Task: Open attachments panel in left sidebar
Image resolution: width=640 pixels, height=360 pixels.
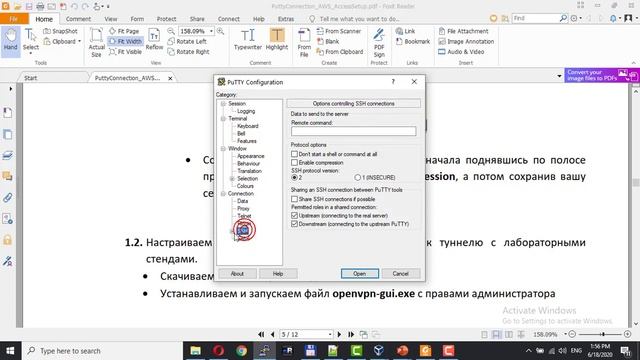Action: click(7, 198)
